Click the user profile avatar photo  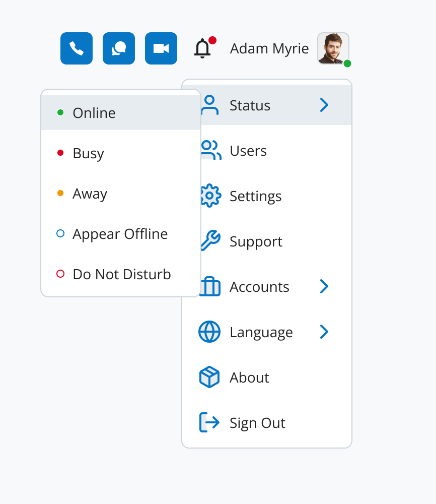tap(333, 48)
